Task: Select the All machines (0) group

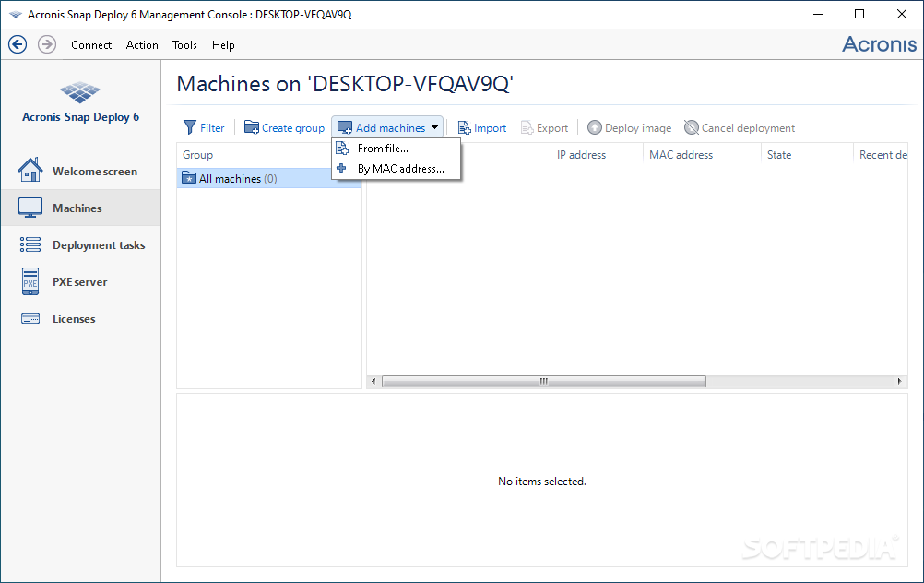Action: point(269,178)
